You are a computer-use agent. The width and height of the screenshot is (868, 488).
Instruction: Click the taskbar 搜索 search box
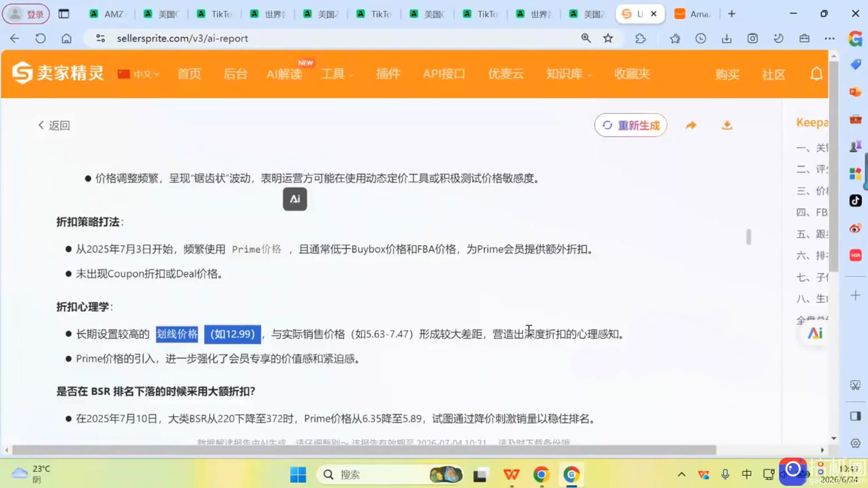click(390, 475)
